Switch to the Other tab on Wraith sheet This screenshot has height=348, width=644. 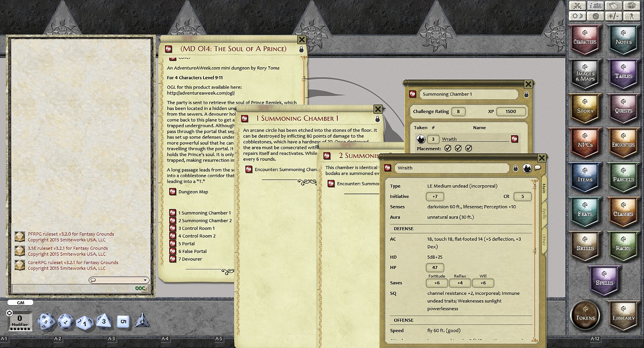coord(544,240)
